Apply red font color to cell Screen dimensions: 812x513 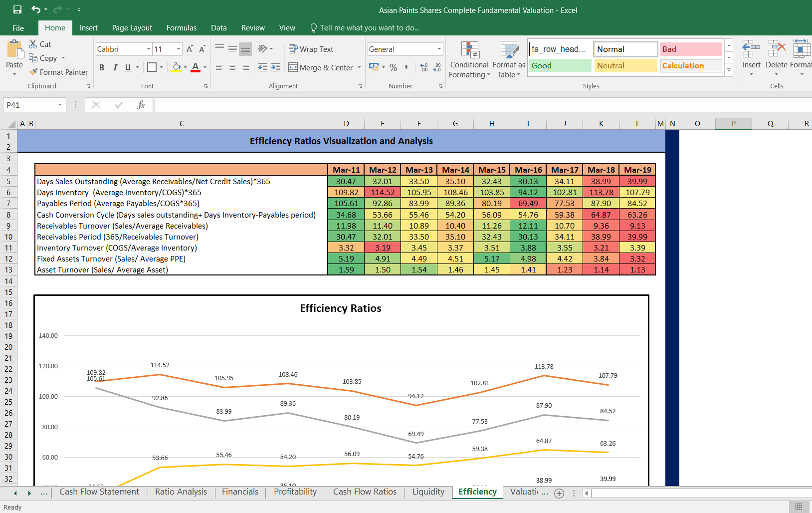click(x=196, y=67)
